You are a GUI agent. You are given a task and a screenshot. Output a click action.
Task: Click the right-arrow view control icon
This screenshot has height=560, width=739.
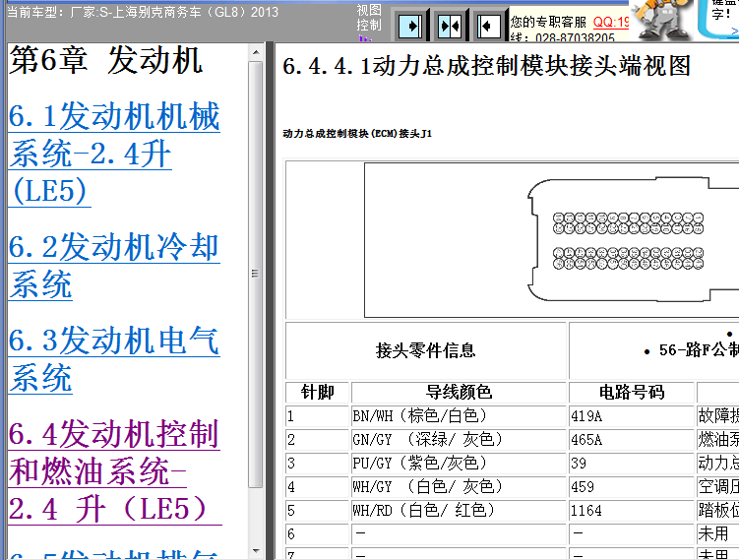(410, 26)
